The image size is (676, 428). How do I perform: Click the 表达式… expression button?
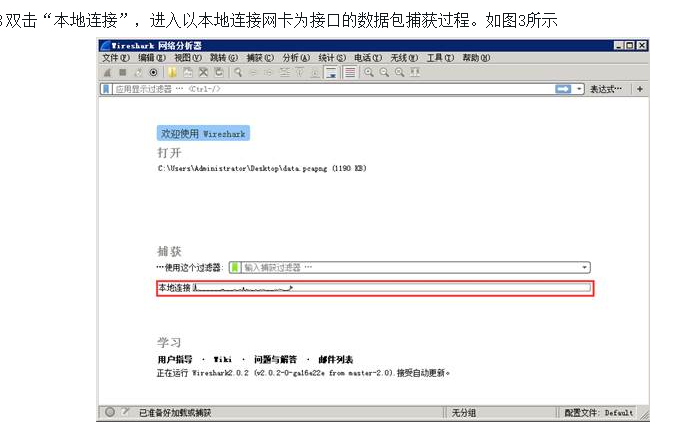point(606,89)
